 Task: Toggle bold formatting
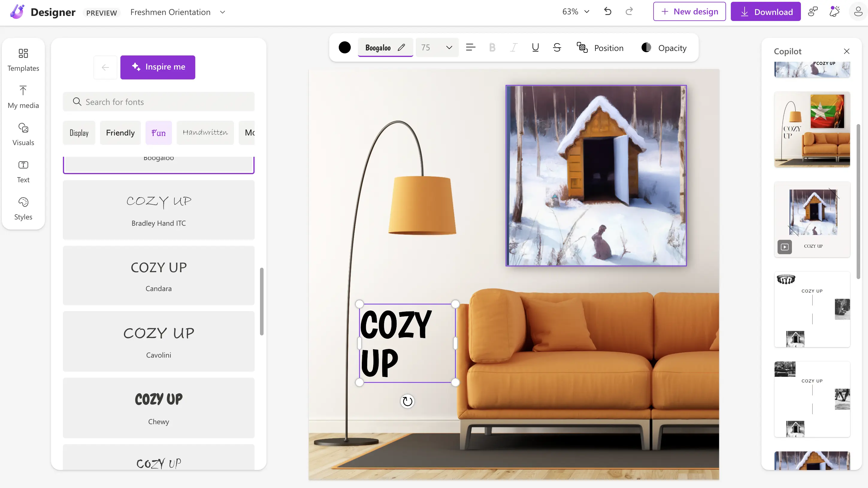(492, 48)
